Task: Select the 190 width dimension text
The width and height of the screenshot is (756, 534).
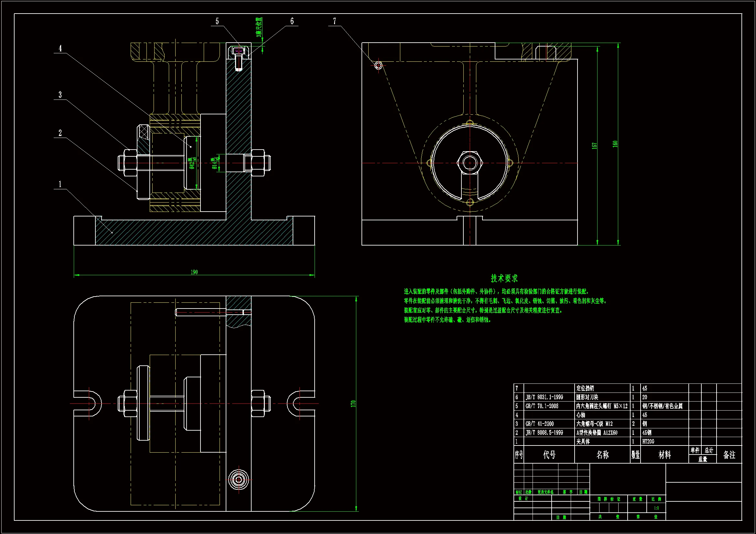Action: click(x=194, y=272)
